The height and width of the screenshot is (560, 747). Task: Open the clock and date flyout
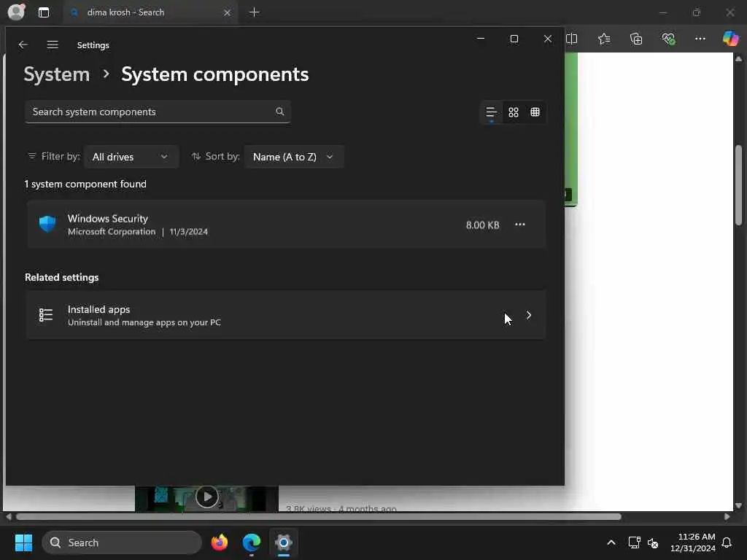(693, 542)
